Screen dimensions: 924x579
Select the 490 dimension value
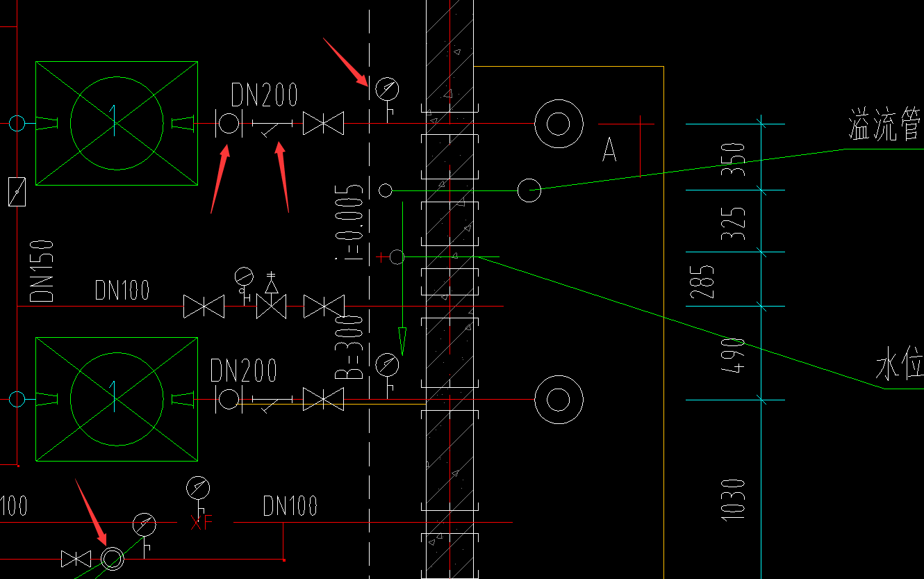[x=734, y=357]
